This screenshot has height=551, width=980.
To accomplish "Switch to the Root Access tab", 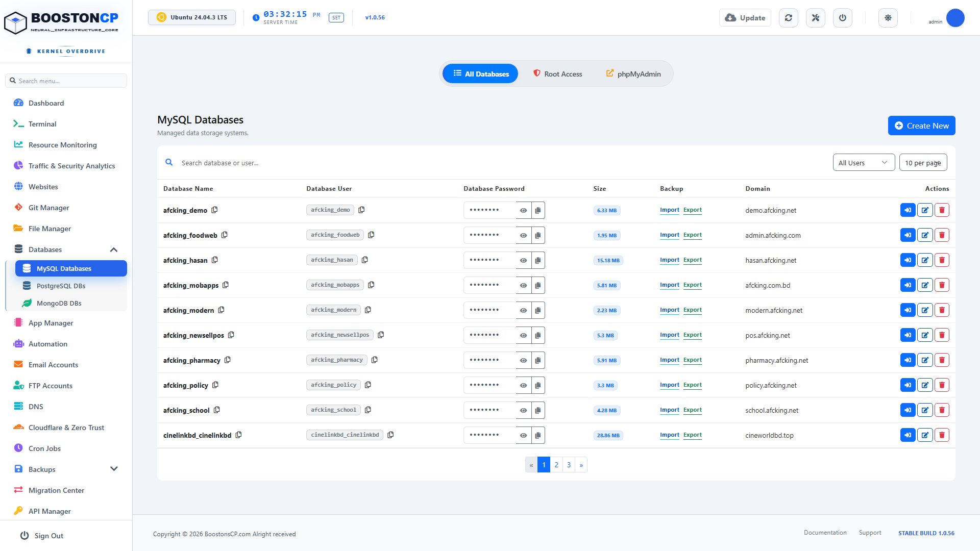I will click(557, 74).
